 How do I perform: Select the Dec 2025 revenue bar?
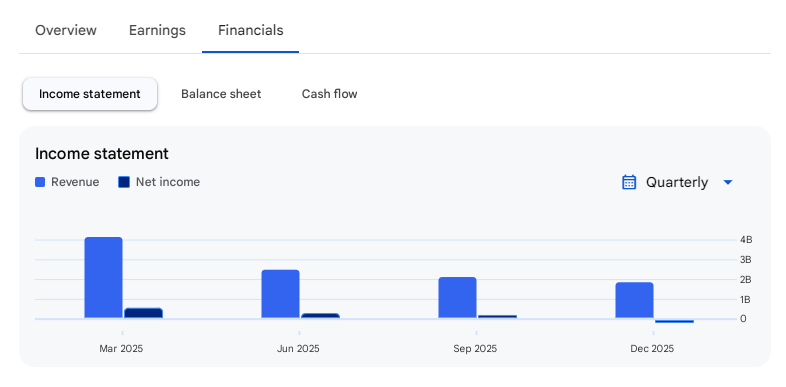click(634, 300)
